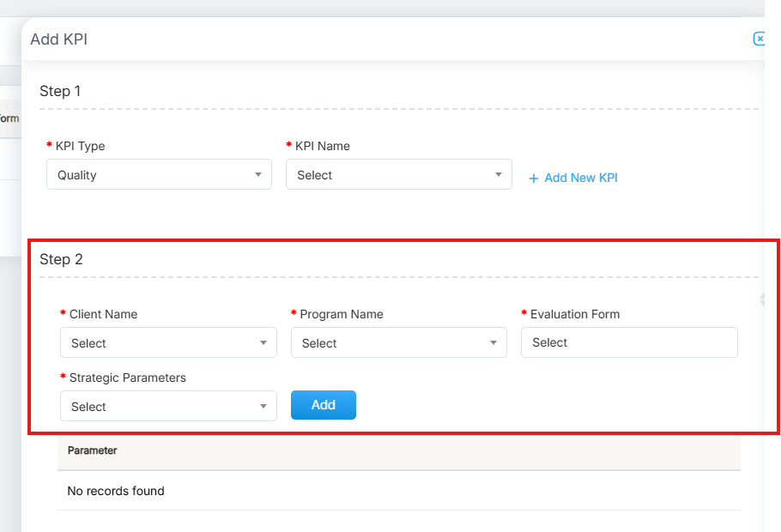Click the Parameter column header
Viewport: 781px width, 532px height.
[x=93, y=450]
